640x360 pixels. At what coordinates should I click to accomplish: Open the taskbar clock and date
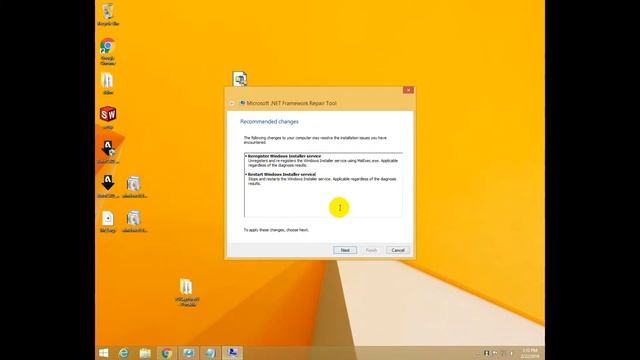530,353
